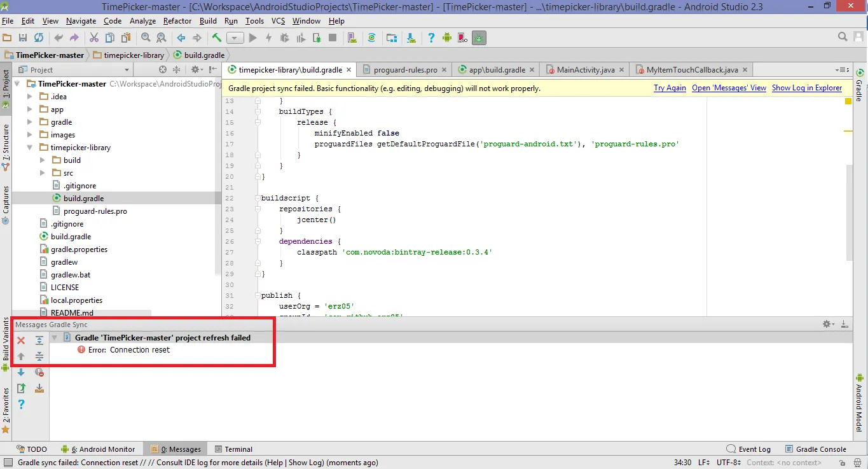Navigate Forward with the right arrow icon
This screenshot has height=469, width=868.
pos(196,38)
